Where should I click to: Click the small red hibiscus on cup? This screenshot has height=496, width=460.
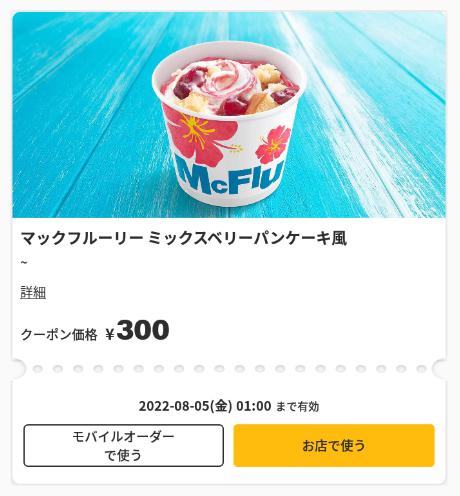click(272, 144)
